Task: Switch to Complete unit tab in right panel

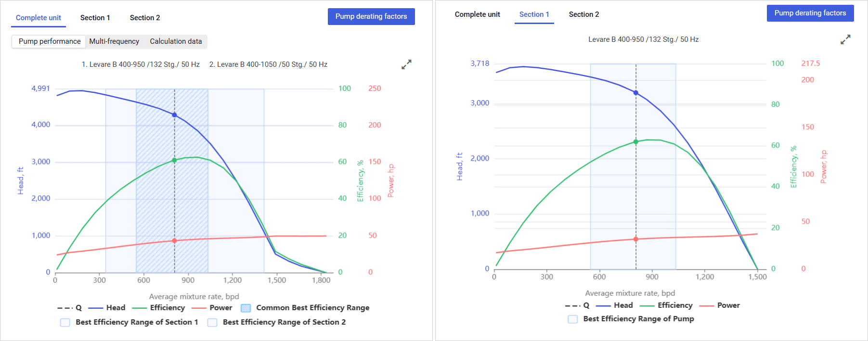Action: click(x=477, y=14)
